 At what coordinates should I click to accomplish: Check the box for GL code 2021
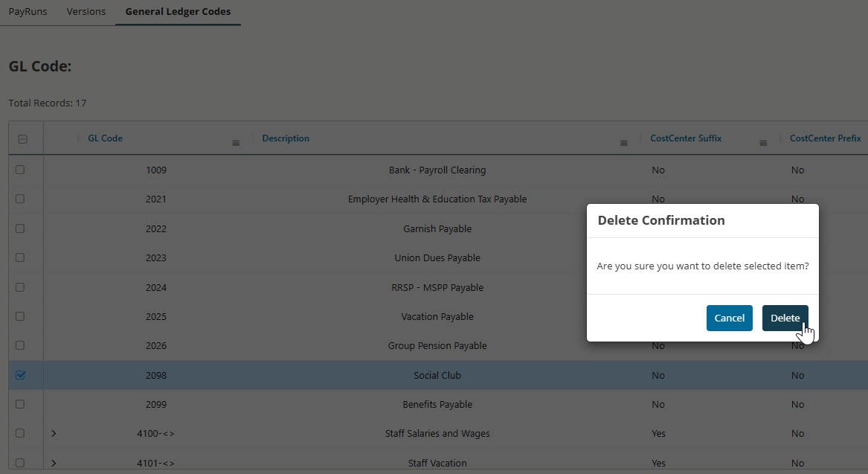pos(20,199)
